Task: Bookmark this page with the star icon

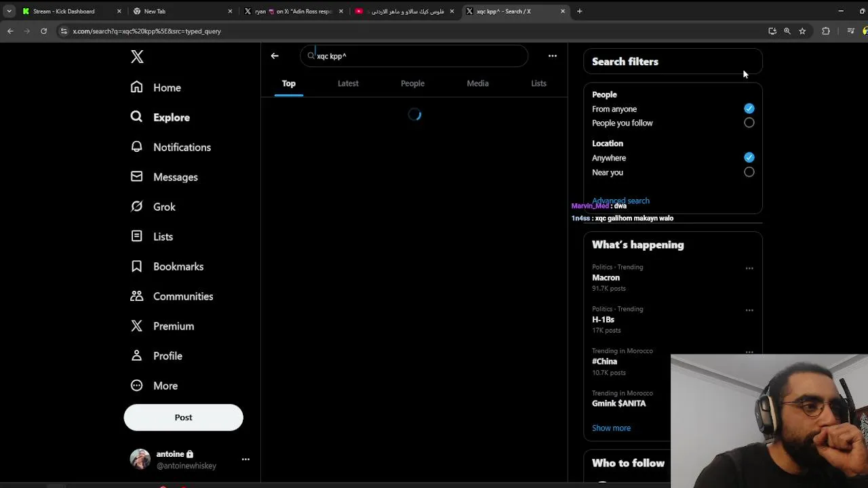Action: click(x=802, y=31)
